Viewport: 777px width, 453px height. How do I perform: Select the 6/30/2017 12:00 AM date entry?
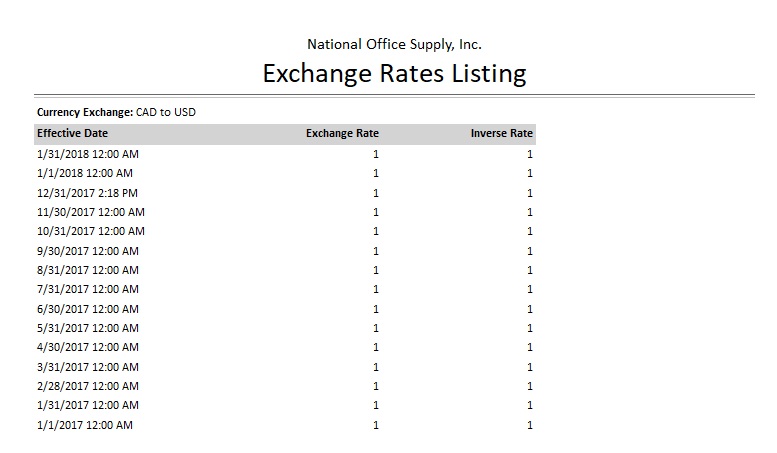87,309
